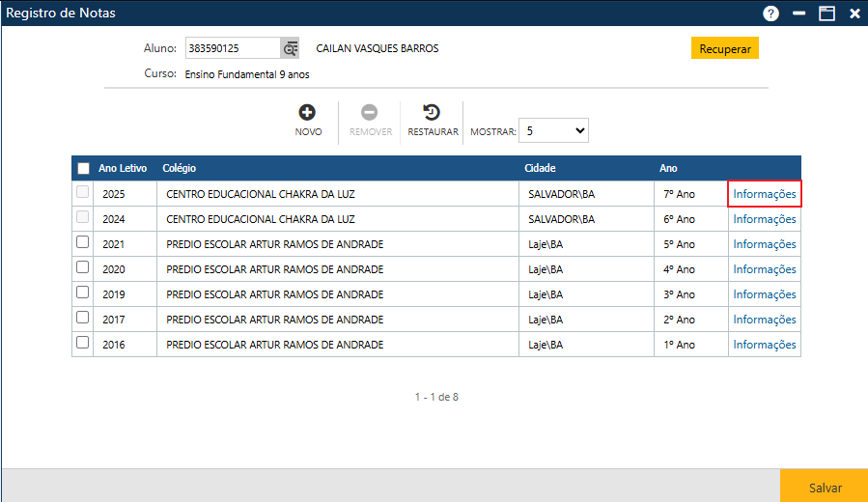868x502 pixels.
Task: Check the 2024 row checkbox
Action: click(82, 217)
